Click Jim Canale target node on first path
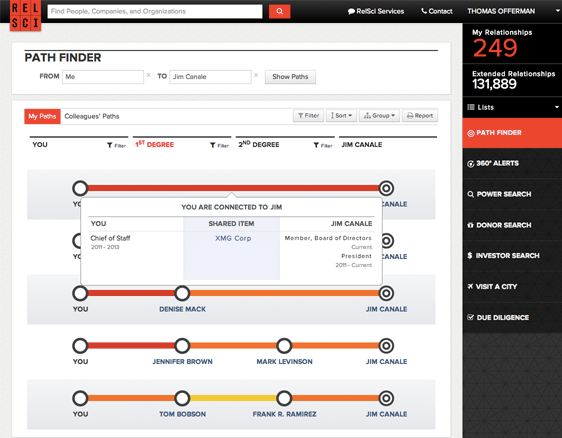The height and width of the screenshot is (438, 562). pos(386,188)
